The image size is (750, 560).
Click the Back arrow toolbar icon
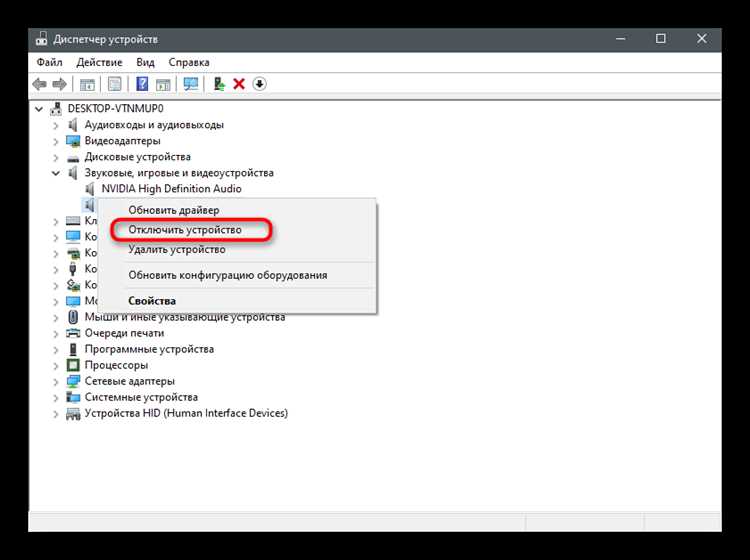click(39, 85)
